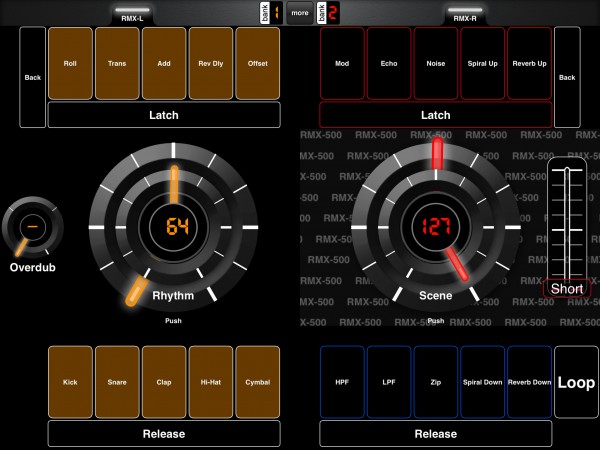Click the Rhythm outer ring orange marker

[137, 293]
